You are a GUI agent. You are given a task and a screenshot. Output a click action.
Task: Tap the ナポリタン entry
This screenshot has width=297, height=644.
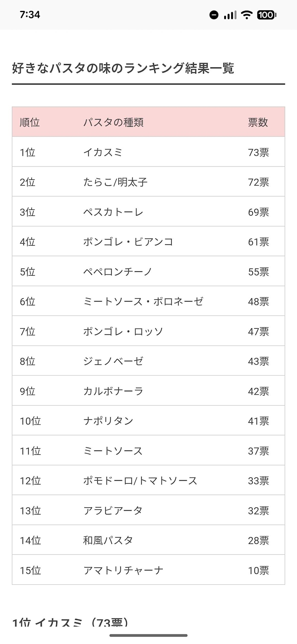108,421
